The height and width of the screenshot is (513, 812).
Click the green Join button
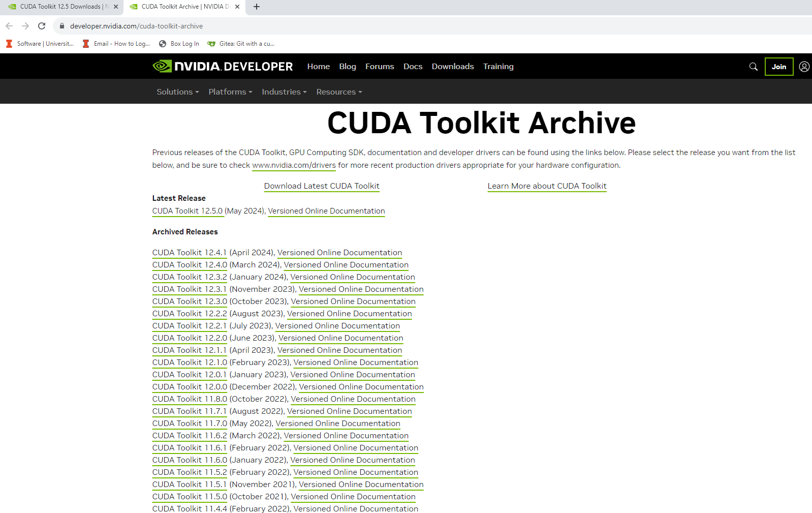tap(779, 67)
